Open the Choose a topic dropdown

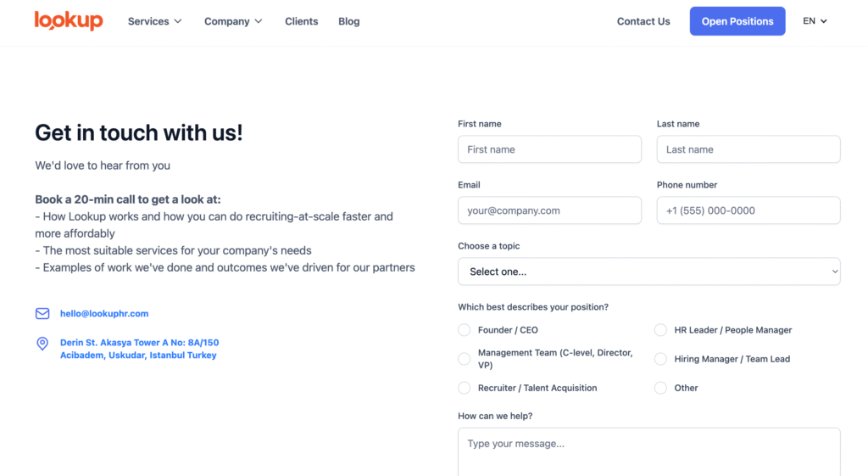pyautogui.click(x=648, y=272)
